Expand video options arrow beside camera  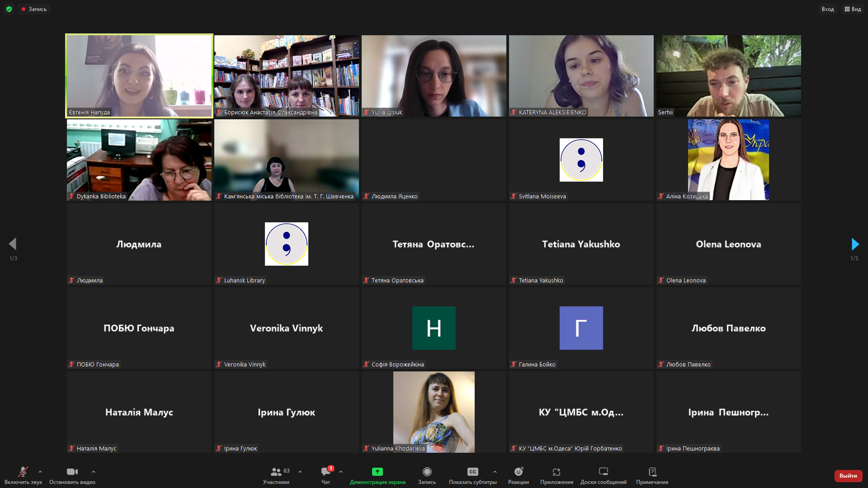coord(94,472)
